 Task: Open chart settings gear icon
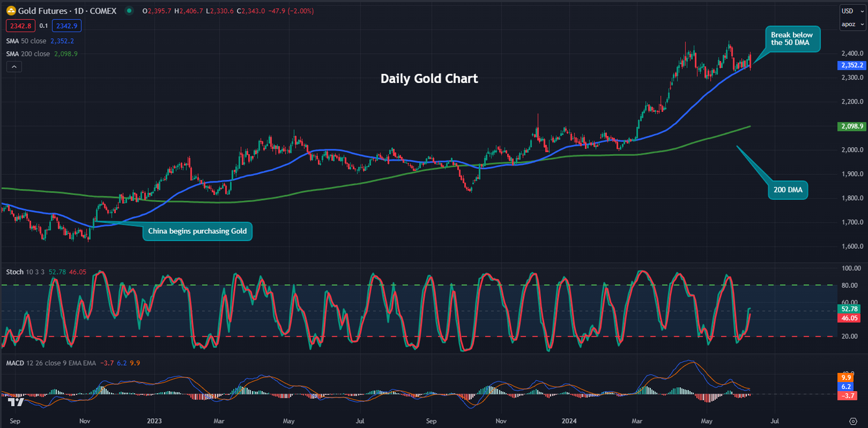tap(853, 420)
